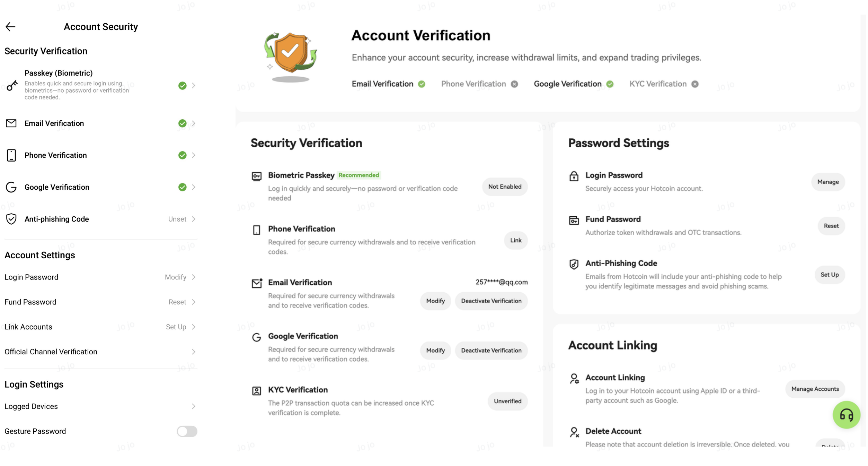Open the customer support headset chat
868x466 pixels.
click(845, 415)
